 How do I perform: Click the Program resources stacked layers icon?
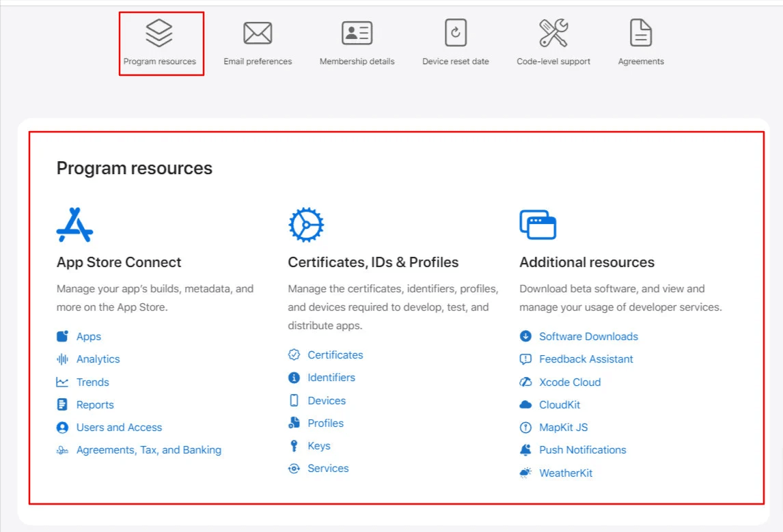159,33
